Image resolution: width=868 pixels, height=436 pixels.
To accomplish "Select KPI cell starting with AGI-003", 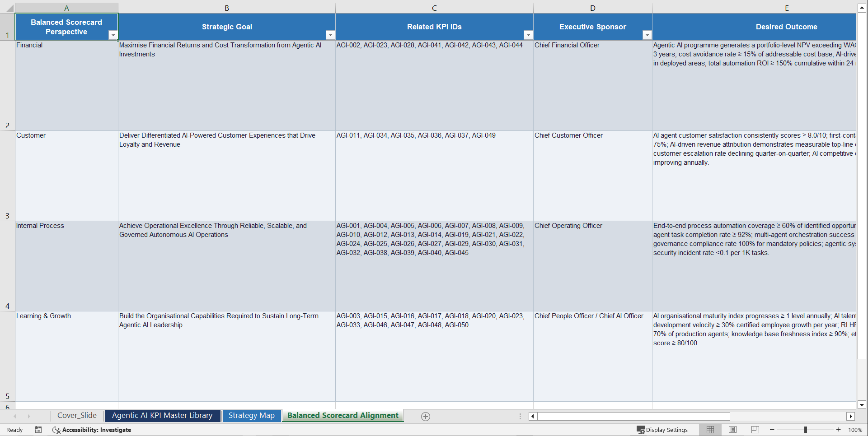I will pos(434,357).
